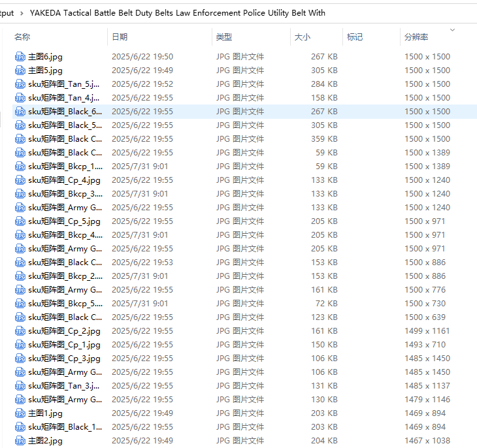The width and height of the screenshot is (477, 448).
Task: Click the JPG icon of 主图6.jpg
Action: coord(20,57)
